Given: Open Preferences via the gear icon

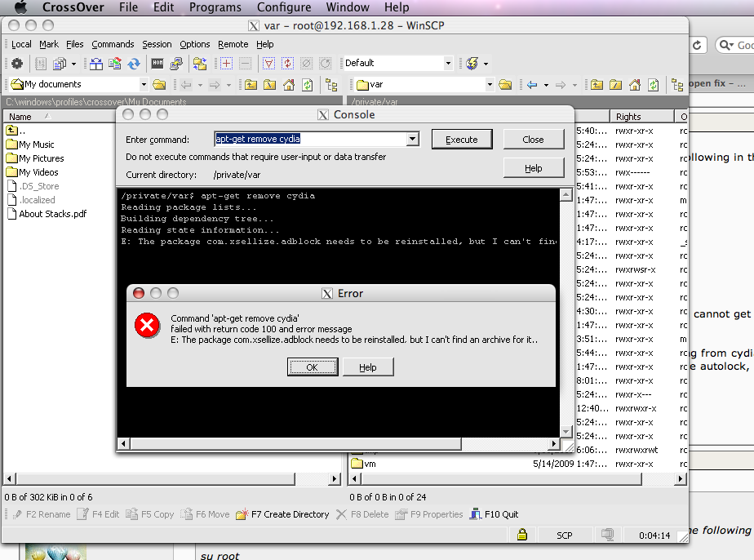Looking at the screenshot, I should click(17, 63).
